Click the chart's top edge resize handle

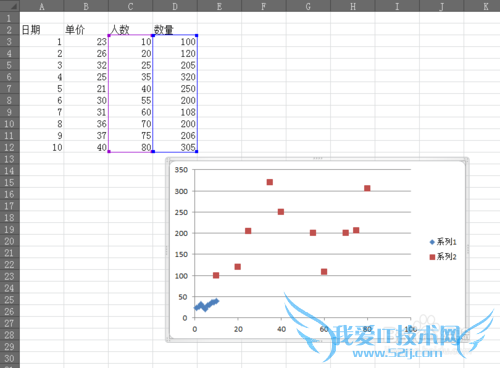[317, 158]
